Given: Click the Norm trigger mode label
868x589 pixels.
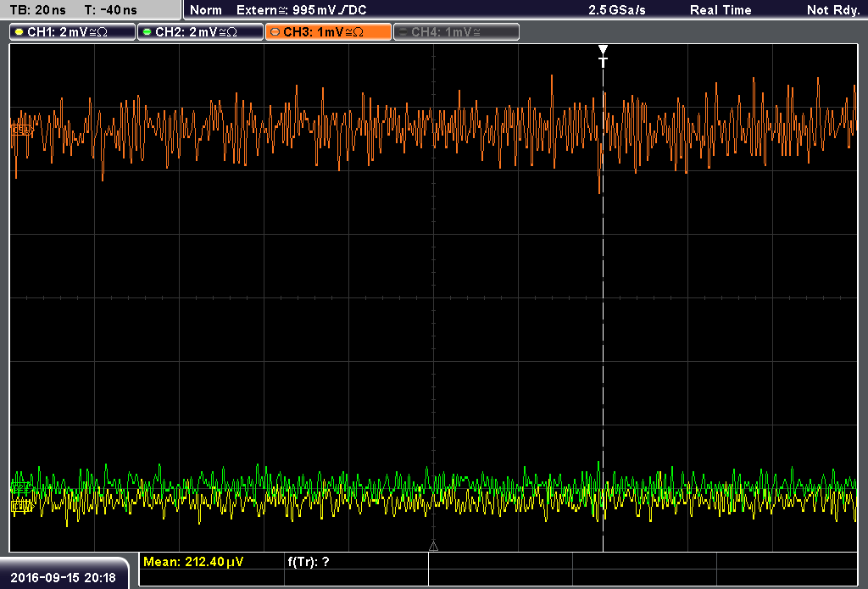Looking at the screenshot, I should coord(206,10).
